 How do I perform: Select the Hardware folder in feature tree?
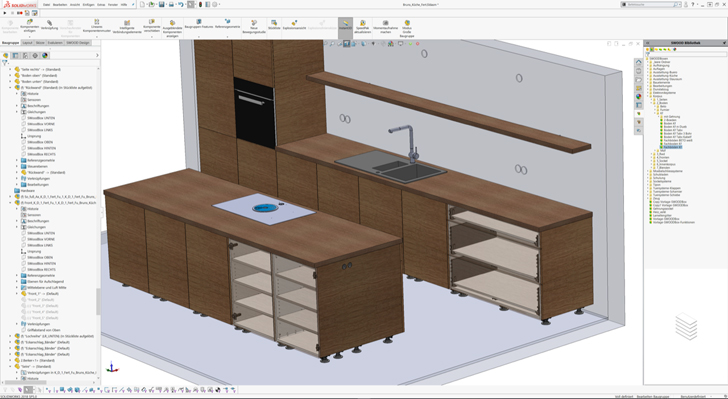click(27, 190)
